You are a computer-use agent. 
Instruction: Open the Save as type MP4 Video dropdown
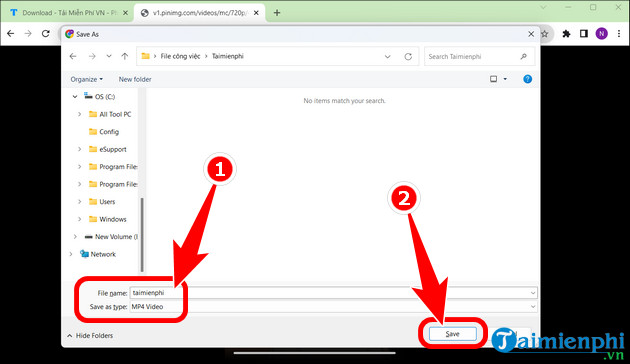[333, 307]
